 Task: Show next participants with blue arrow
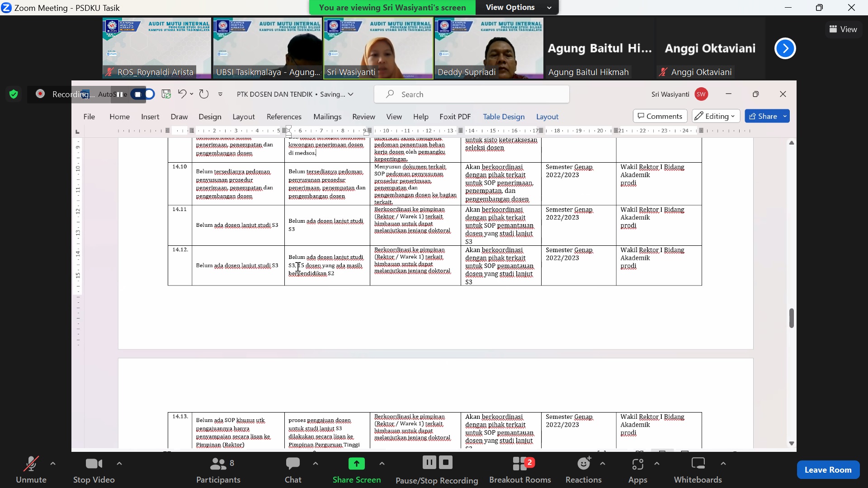point(785,48)
